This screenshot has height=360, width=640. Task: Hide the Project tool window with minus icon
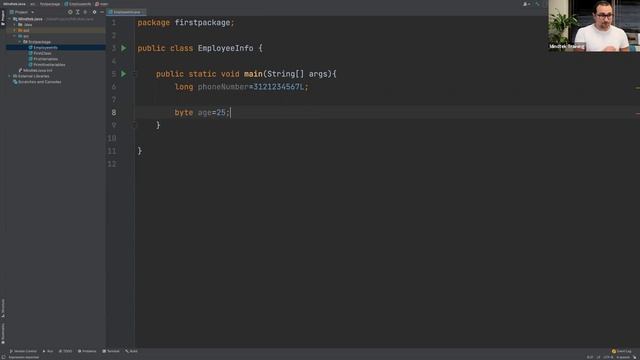pos(102,12)
